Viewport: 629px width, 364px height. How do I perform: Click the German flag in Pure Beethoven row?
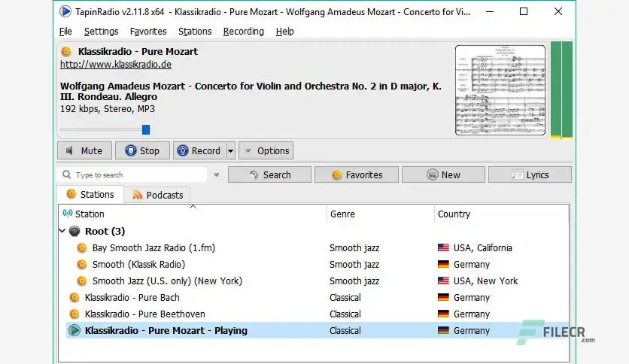pyautogui.click(x=443, y=314)
